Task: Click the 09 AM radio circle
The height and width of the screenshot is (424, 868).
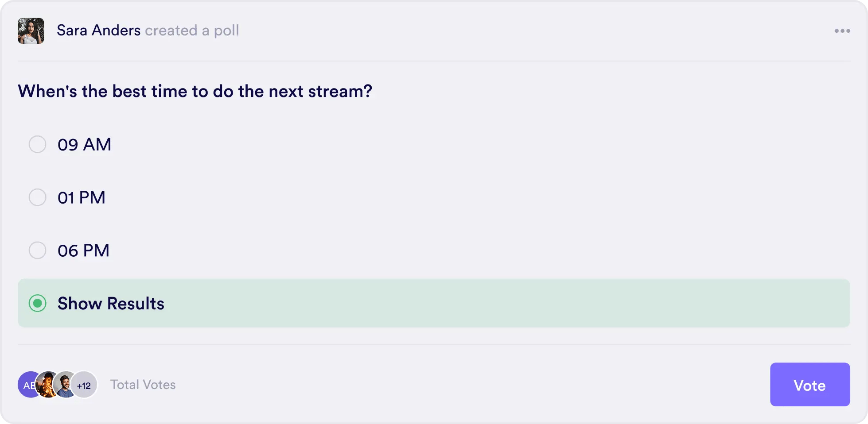Action: click(x=38, y=144)
